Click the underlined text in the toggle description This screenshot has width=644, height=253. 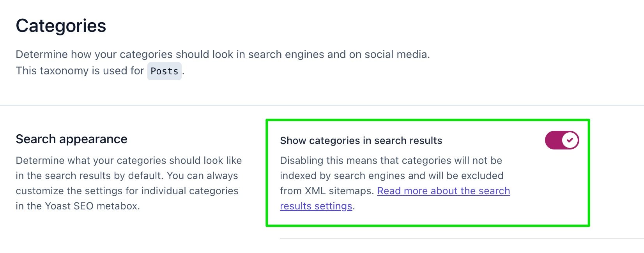(444, 191)
